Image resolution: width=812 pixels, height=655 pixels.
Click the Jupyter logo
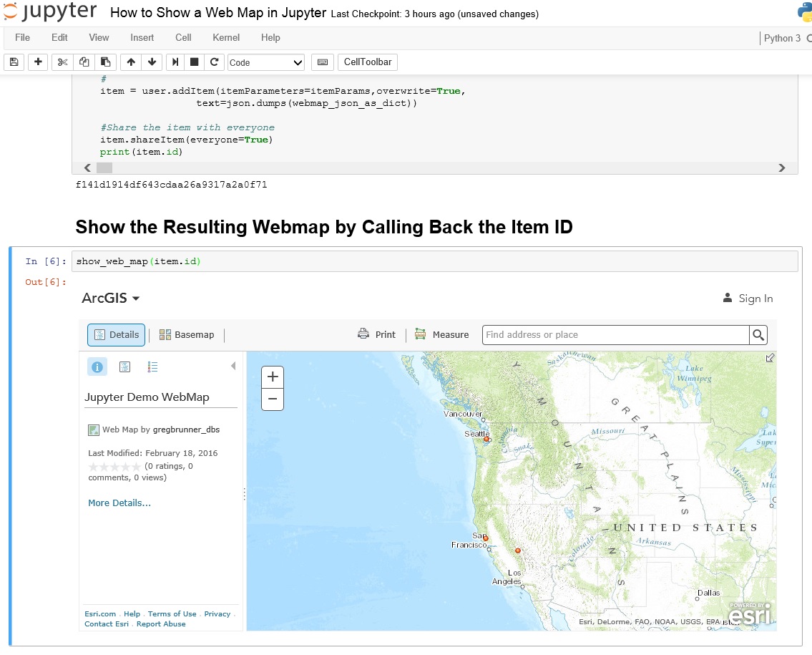pyautogui.click(x=50, y=11)
